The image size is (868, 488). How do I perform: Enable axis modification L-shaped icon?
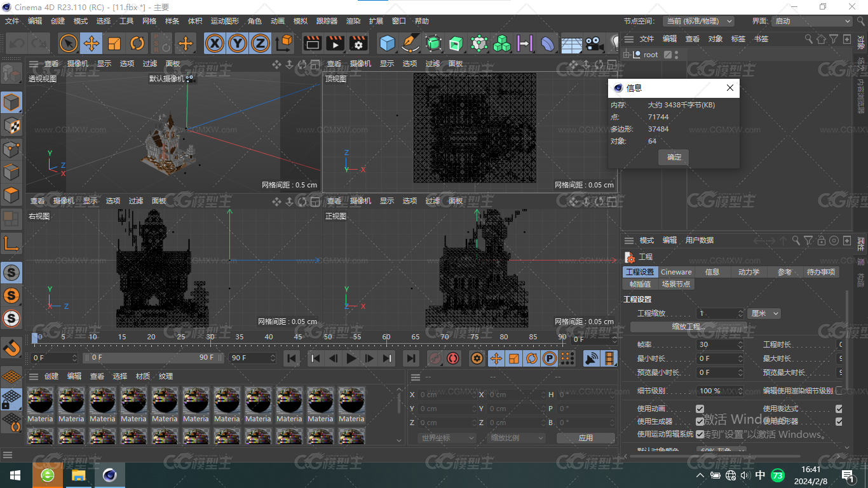[x=11, y=243]
